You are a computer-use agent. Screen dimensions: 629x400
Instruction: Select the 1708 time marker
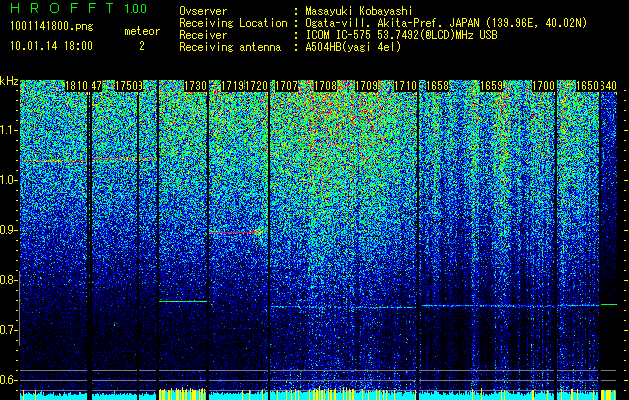(x=325, y=86)
